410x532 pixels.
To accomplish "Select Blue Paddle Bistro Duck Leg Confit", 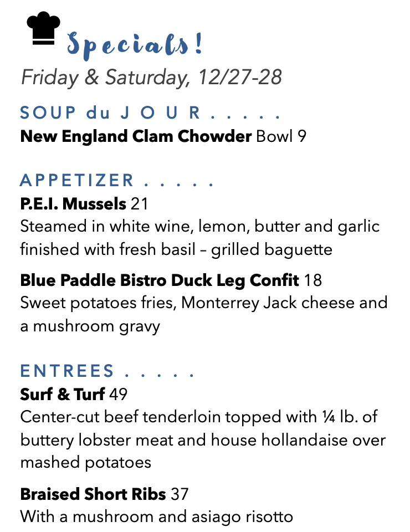I will [x=160, y=280].
